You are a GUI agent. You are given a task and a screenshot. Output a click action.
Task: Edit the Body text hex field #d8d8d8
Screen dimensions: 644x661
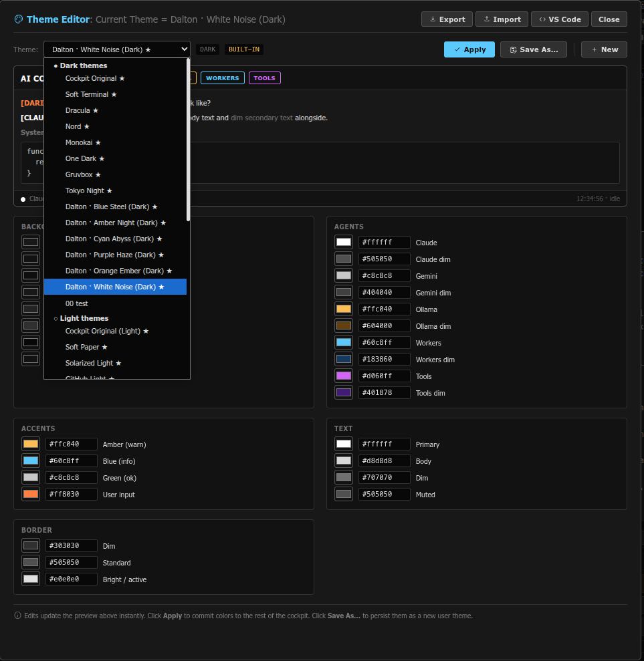[385, 460]
